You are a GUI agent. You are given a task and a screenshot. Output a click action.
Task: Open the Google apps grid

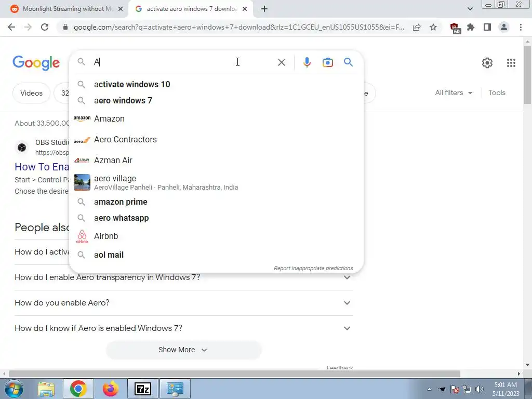coord(511,63)
